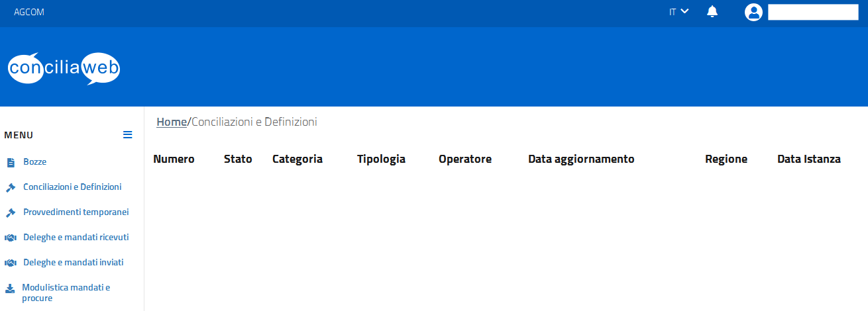Screen dimensions: 868x311
Task: Click the handshake icon beside Deleghe inviati
Action: (11, 263)
